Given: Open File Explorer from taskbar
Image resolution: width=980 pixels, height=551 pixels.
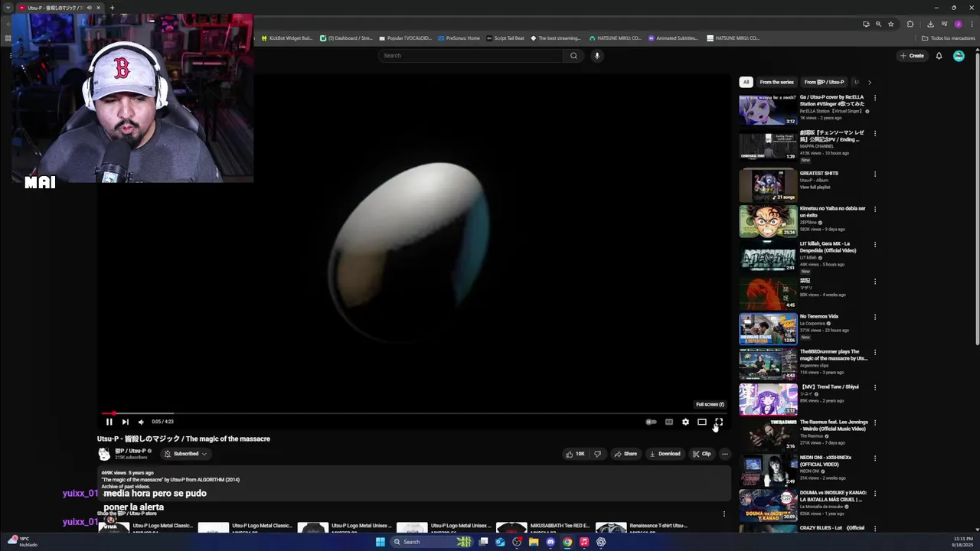Looking at the screenshot, I should pos(534,542).
